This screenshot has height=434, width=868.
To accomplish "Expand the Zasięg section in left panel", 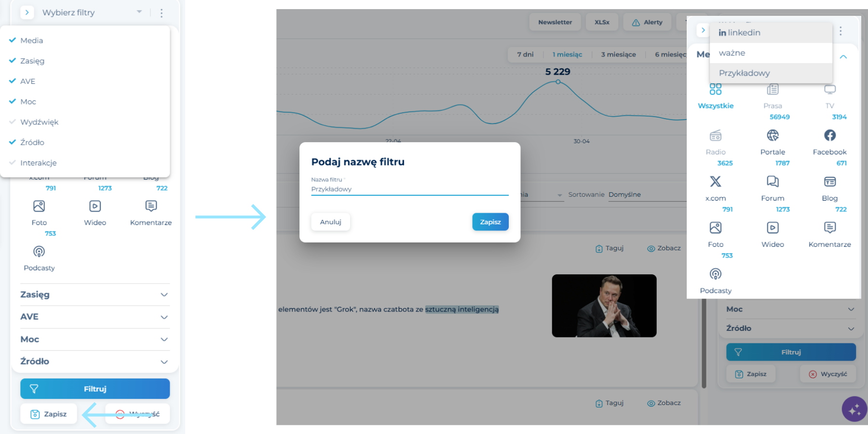I will click(x=95, y=295).
